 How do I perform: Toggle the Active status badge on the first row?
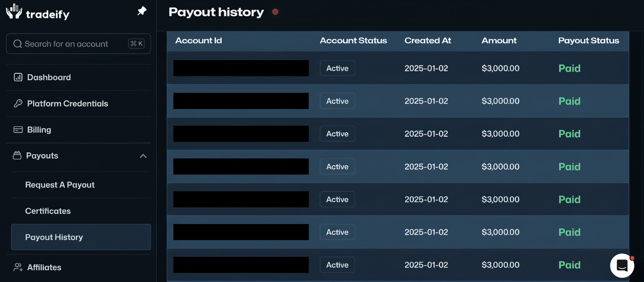[337, 68]
